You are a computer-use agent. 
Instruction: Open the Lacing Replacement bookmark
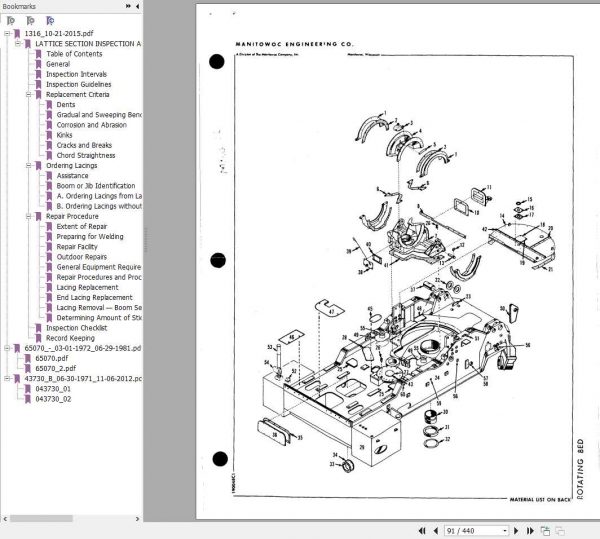pyautogui.click(x=88, y=287)
